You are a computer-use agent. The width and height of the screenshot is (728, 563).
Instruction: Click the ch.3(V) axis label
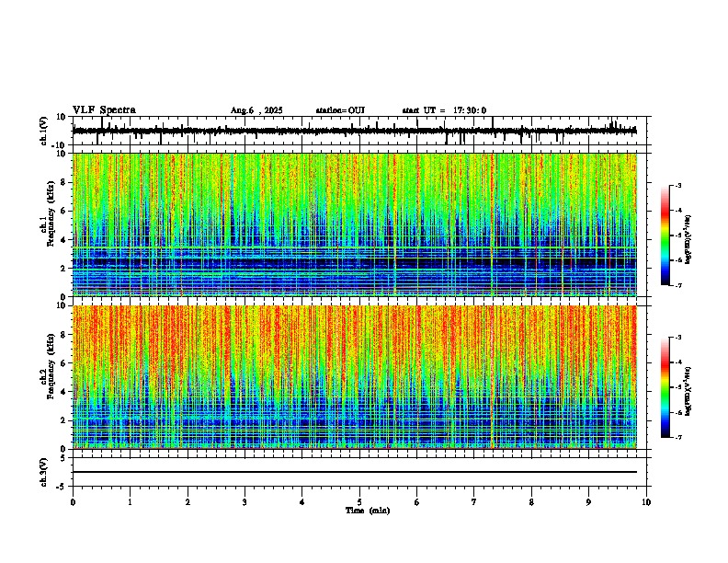tap(44, 472)
